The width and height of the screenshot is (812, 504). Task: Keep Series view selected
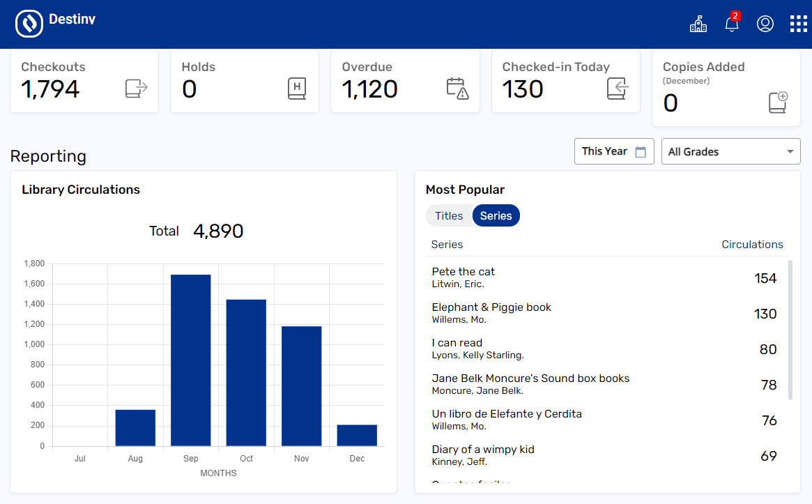496,215
